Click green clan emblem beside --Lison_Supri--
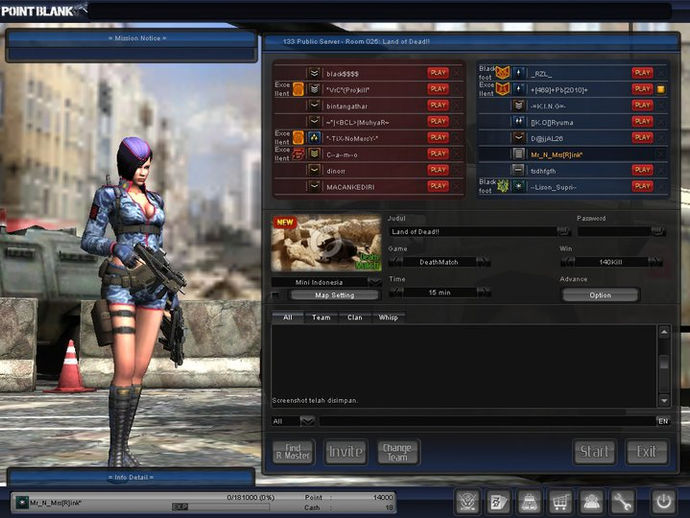The width and height of the screenshot is (690, 518). pos(503,186)
